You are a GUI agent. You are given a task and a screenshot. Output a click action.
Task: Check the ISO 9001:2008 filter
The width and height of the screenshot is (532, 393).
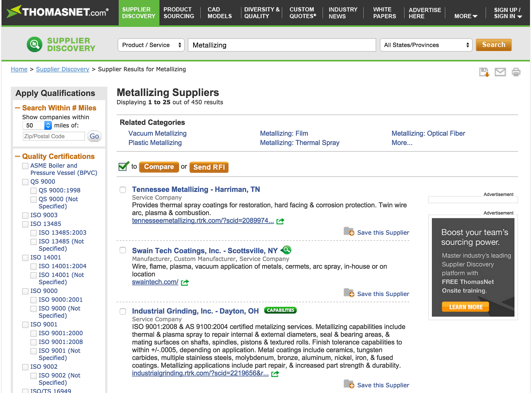point(34,342)
